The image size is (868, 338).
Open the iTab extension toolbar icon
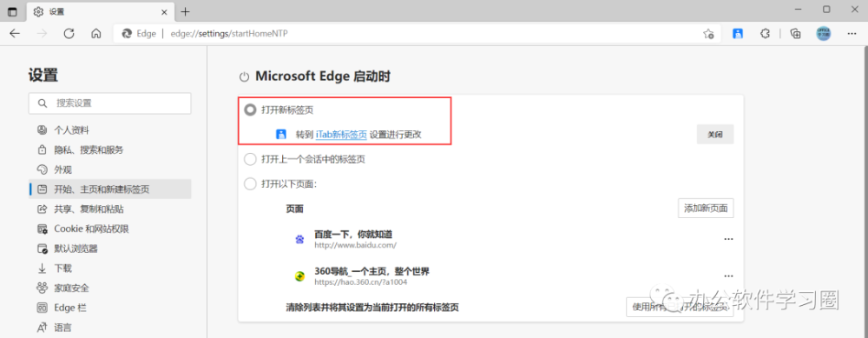tap(737, 34)
